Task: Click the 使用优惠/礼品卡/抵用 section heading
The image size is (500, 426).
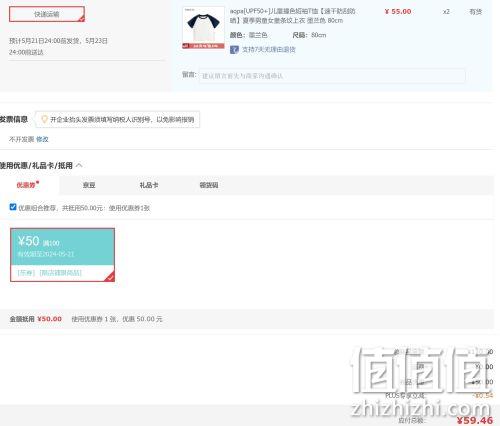Action: point(36,165)
